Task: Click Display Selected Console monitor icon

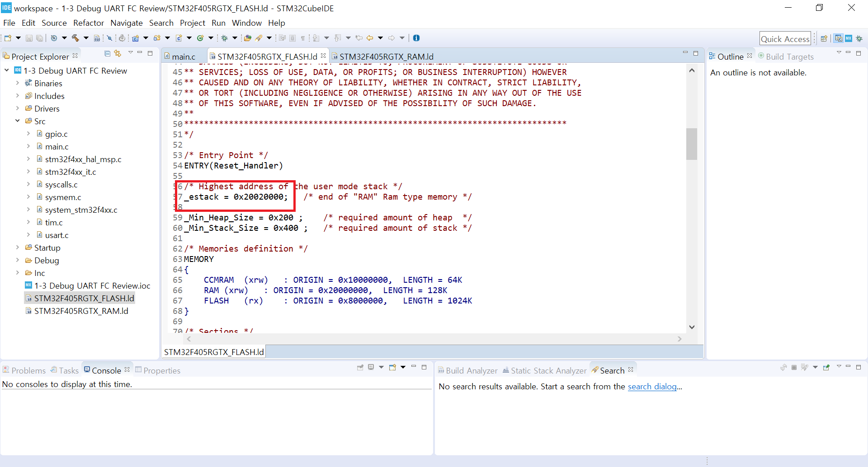Action: tap(371, 367)
